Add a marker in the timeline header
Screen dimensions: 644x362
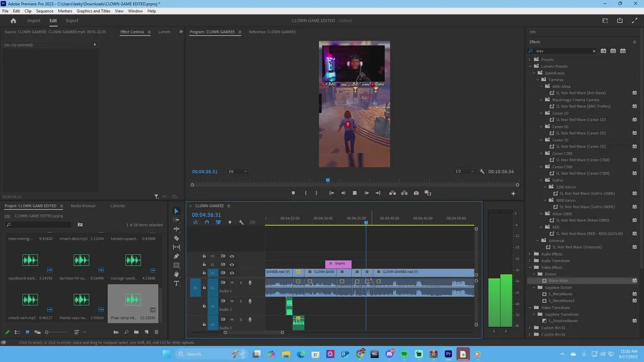click(x=230, y=222)
